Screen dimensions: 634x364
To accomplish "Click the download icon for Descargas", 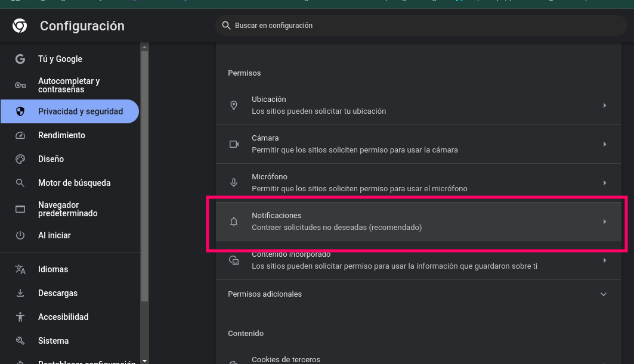I will (x=20, y=293).
